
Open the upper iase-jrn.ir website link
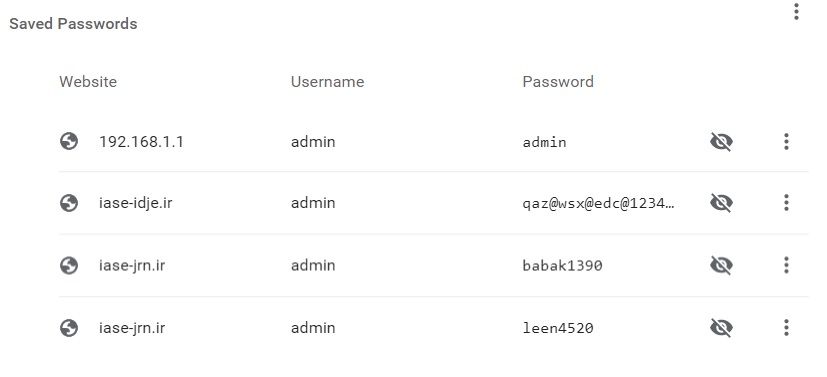132,265
